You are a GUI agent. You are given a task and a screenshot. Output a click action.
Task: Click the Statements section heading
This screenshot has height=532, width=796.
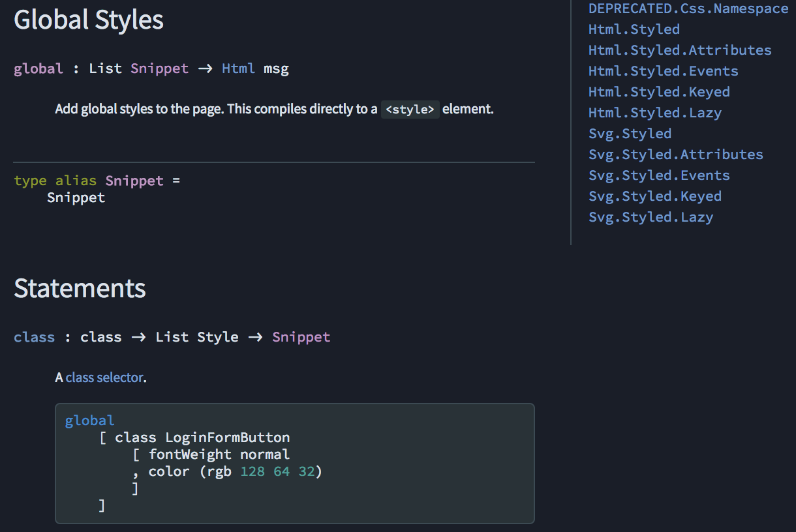79,288
